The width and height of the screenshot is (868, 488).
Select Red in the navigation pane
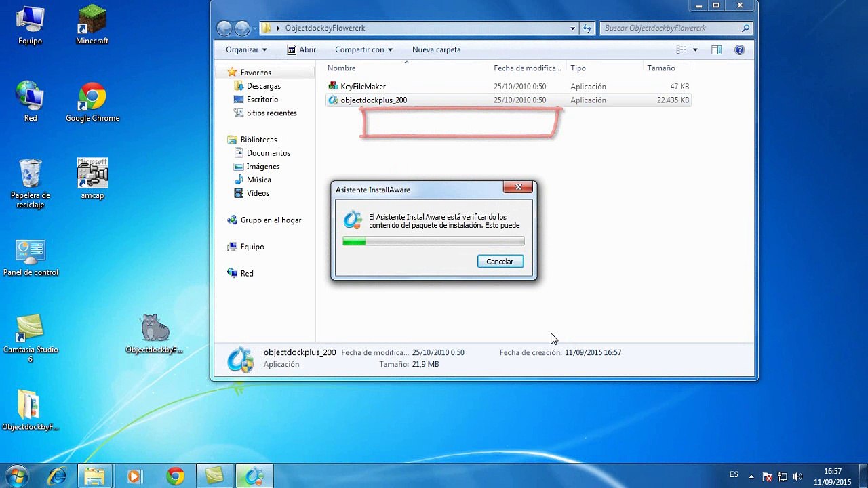coord(246,274)
